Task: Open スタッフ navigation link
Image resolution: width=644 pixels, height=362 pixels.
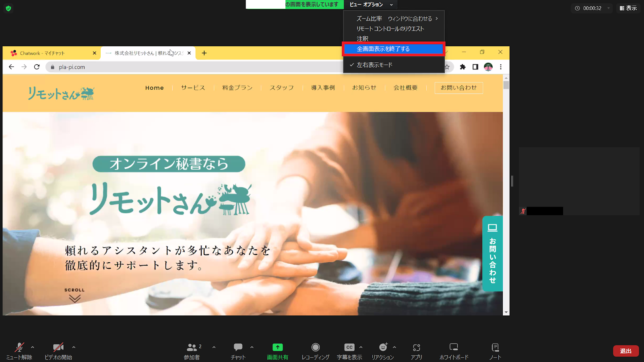Action: [282, 88]
